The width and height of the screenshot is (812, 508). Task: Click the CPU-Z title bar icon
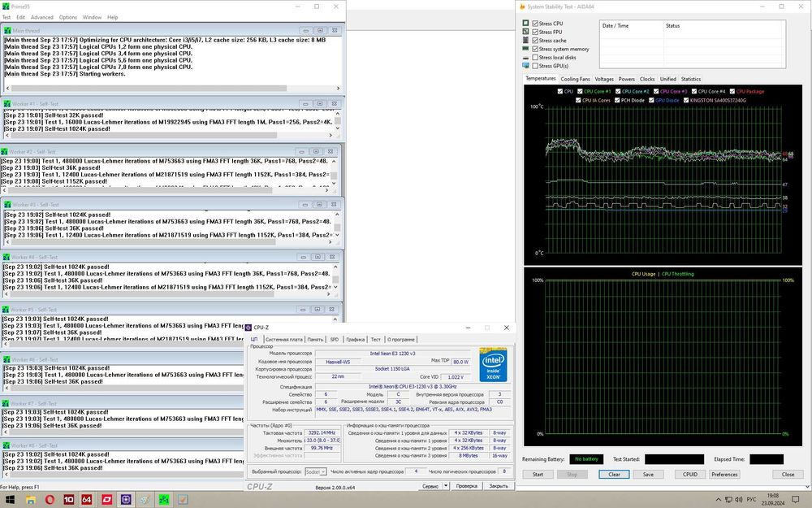point(248,328)
